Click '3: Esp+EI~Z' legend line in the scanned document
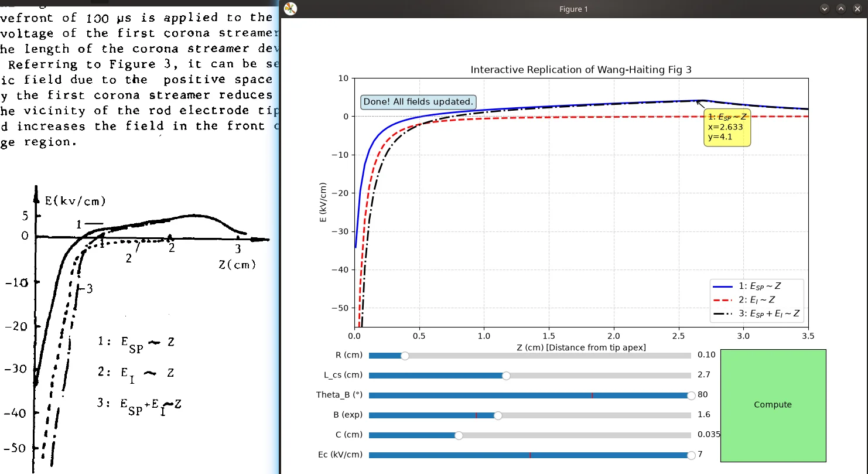This screenshot has width=868, height=474. coord(139,405)
